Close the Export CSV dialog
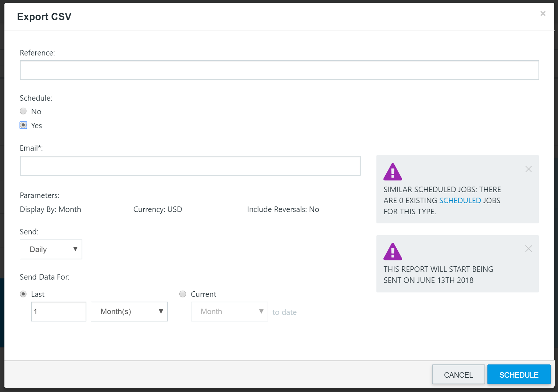Image resolution: width=558 pixels, height=392 pixels. pyautogui.click(x=543, y=14)
